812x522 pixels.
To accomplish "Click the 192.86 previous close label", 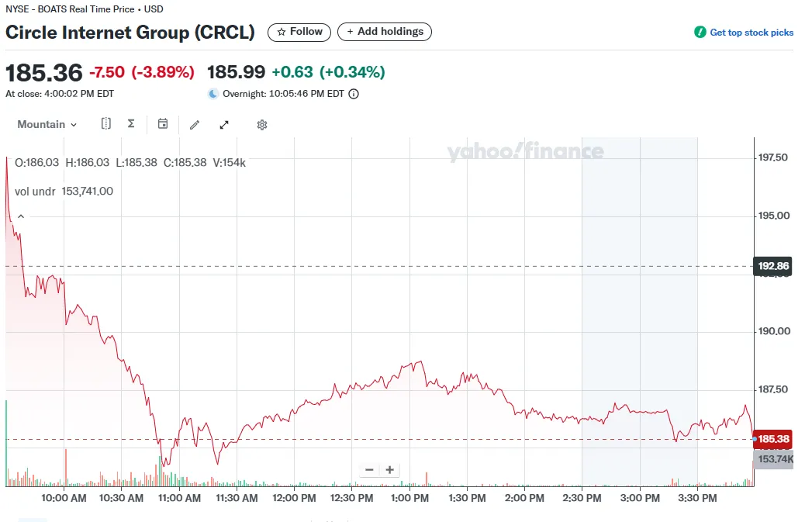I will tap(772, 266).
